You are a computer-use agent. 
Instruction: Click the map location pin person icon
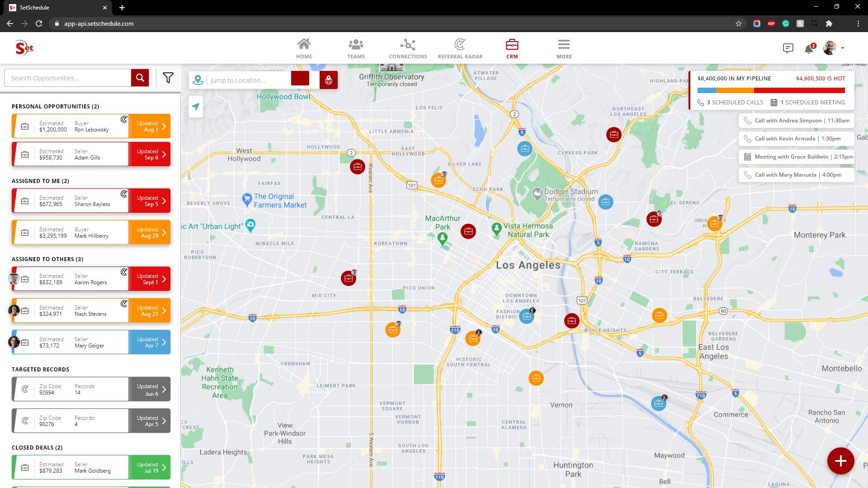click(x=198, y=80)
